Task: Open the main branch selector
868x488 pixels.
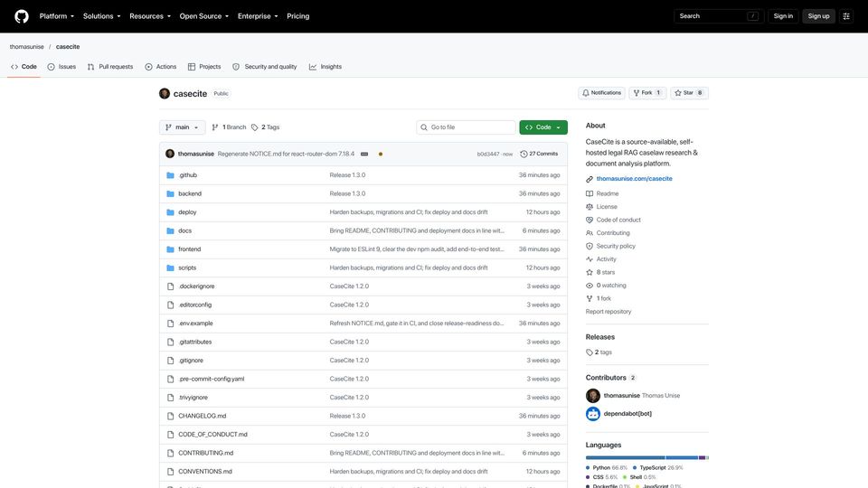Action: click(x=182, y=127)
